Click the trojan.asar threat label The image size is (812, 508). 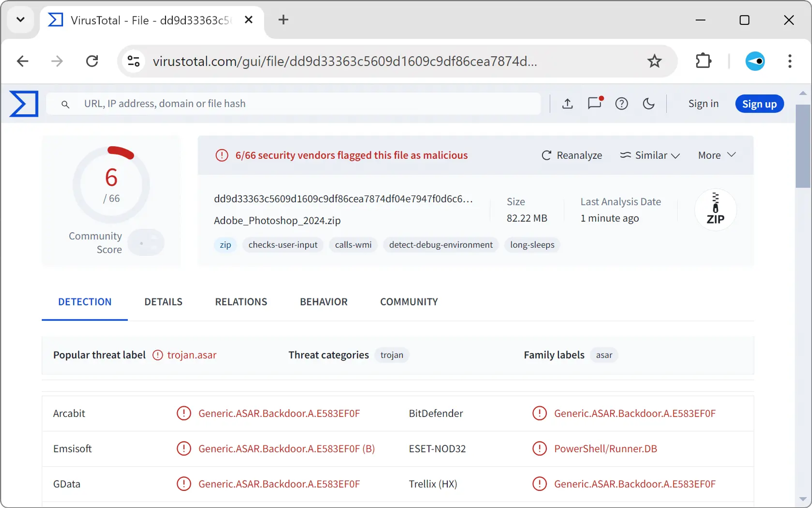click(x=192, y=355)
